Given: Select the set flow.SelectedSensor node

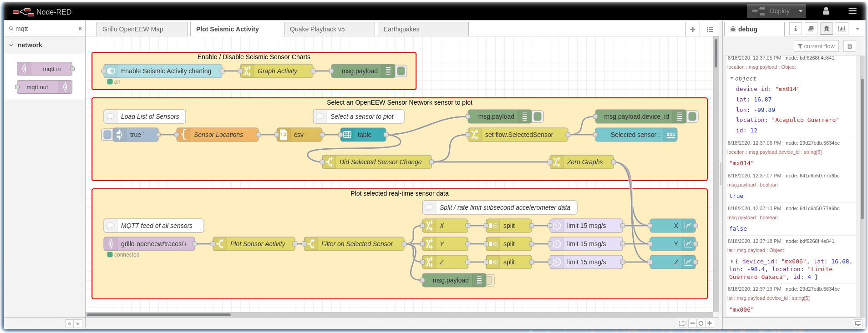Looking at the screenshot, I should (518, 135).
